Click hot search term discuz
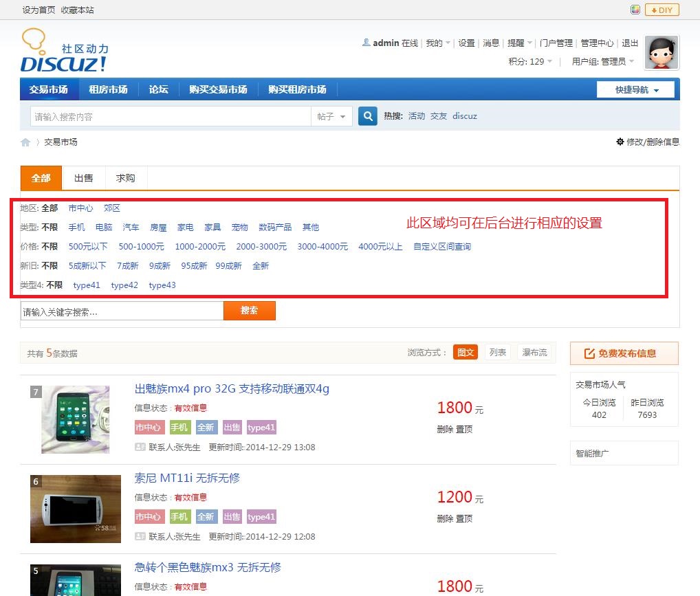 (x=465, y=116)
